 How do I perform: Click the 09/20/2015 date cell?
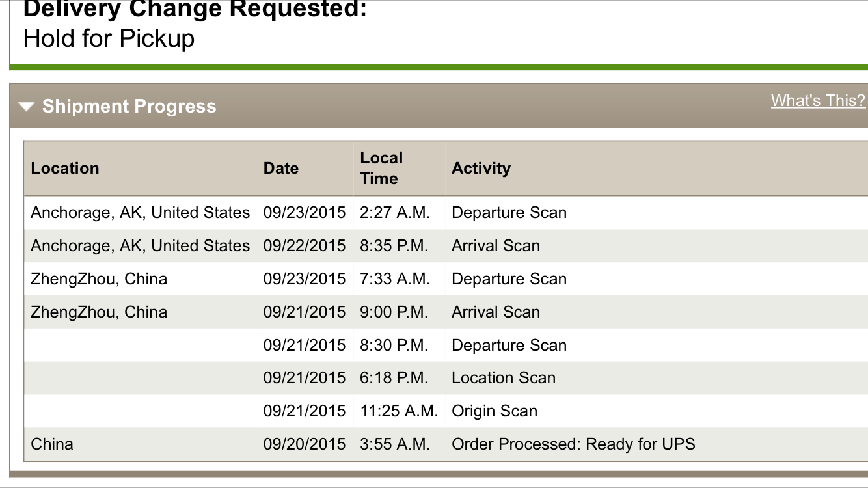[305, 444]
